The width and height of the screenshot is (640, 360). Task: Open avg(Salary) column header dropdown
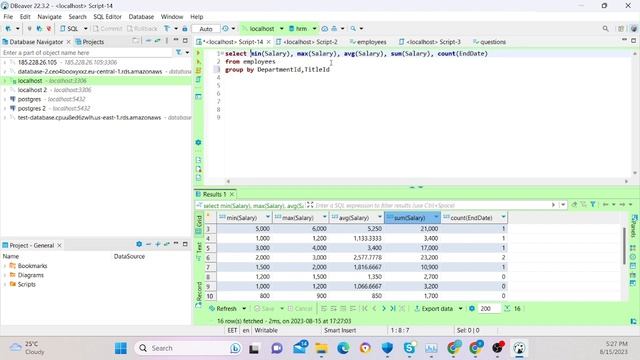tap(380, 217)
